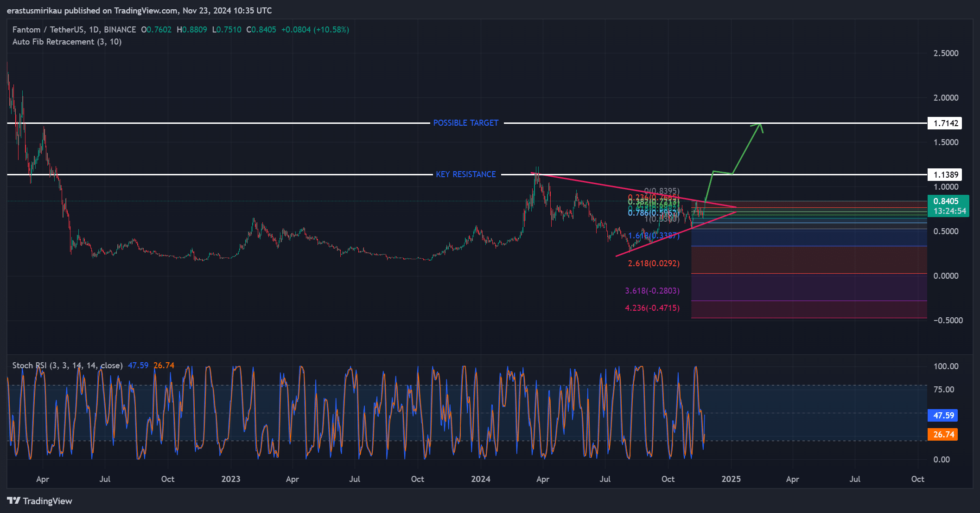Click the TradingView logo at bottom left
This screenshot has width=980, height=513.
pyautogui.click(x=39, y=501)
